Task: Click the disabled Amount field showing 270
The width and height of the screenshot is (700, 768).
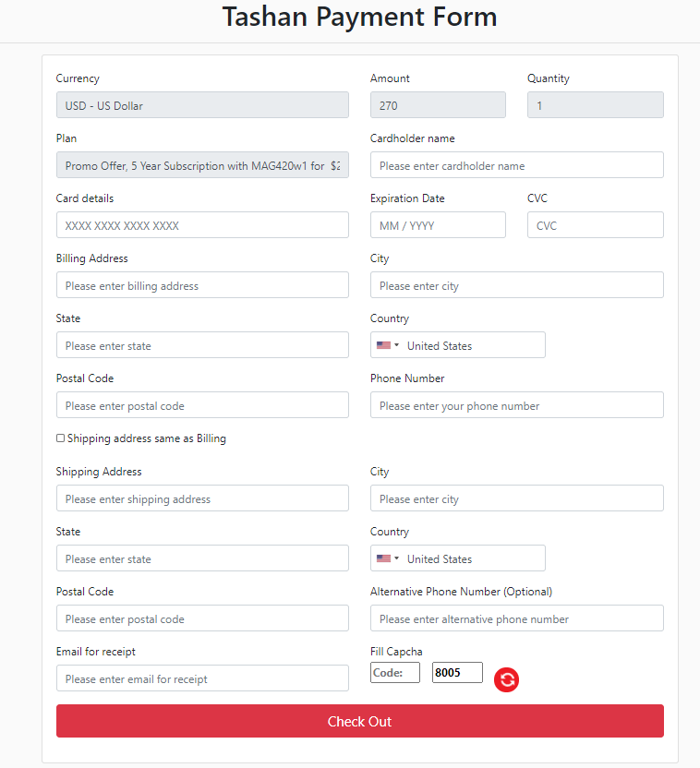Action: coord(438,105)
